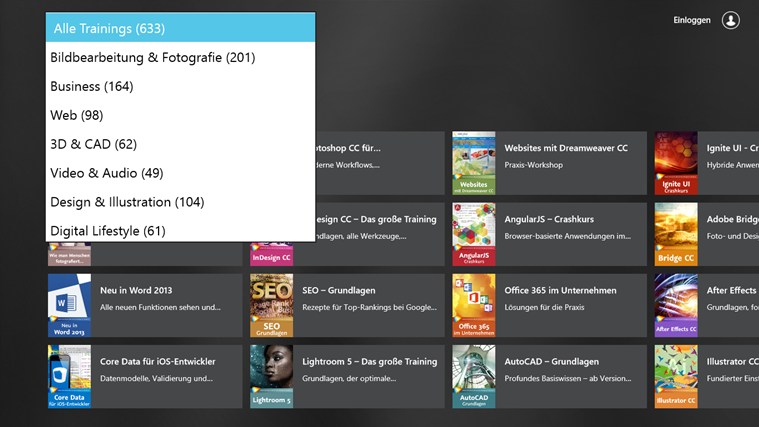
Task: Open the Websites Dreamweaver course thumbnail
Action: [473, 163]
